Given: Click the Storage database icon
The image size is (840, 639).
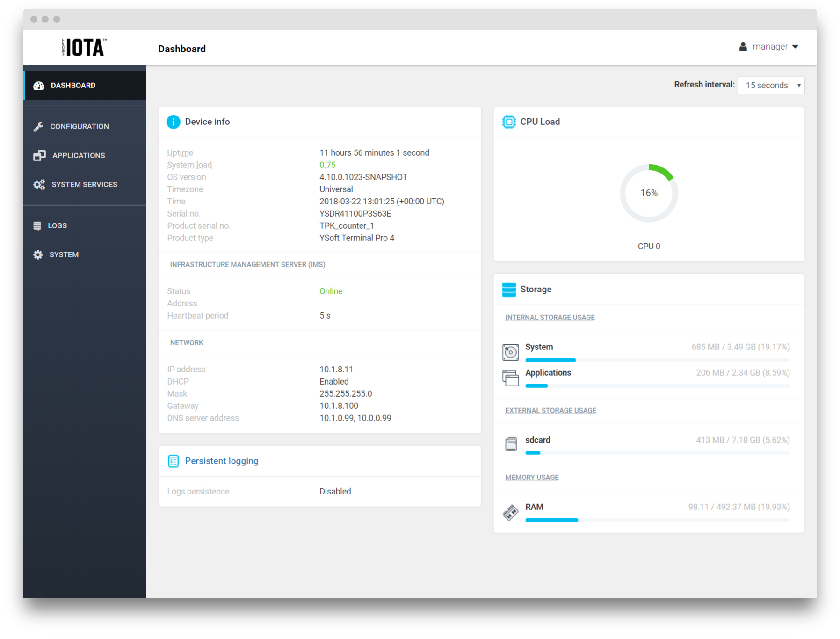Looking at the screenshot, I should tap(508, 290).
